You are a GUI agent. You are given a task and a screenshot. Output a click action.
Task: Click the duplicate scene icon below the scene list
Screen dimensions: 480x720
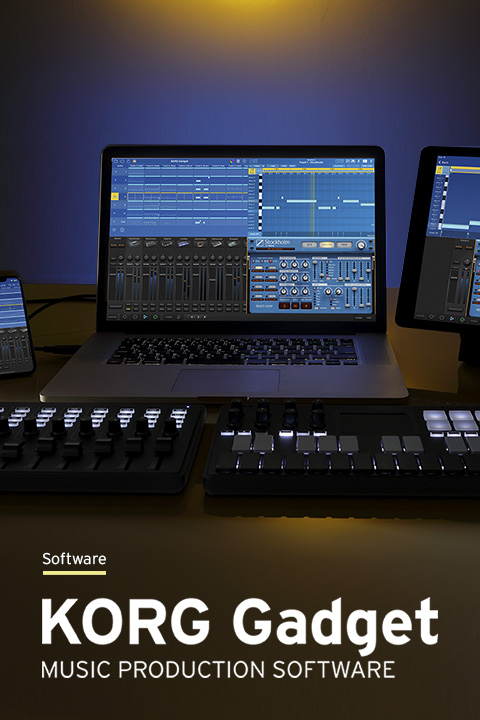(x=122, y=230)
